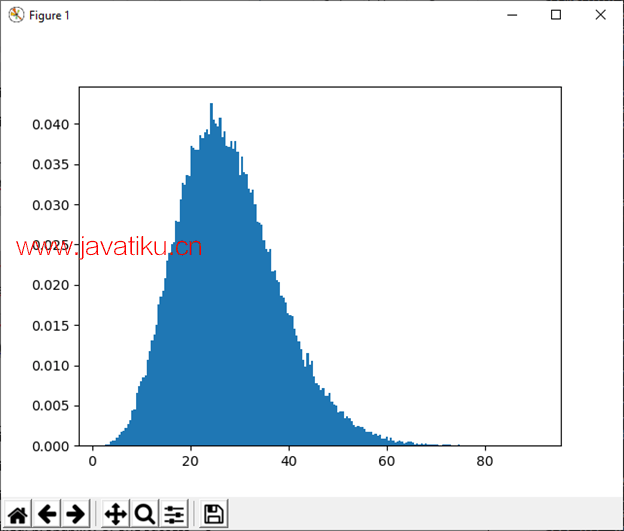Click the Home reset view icon

point(18,514)
